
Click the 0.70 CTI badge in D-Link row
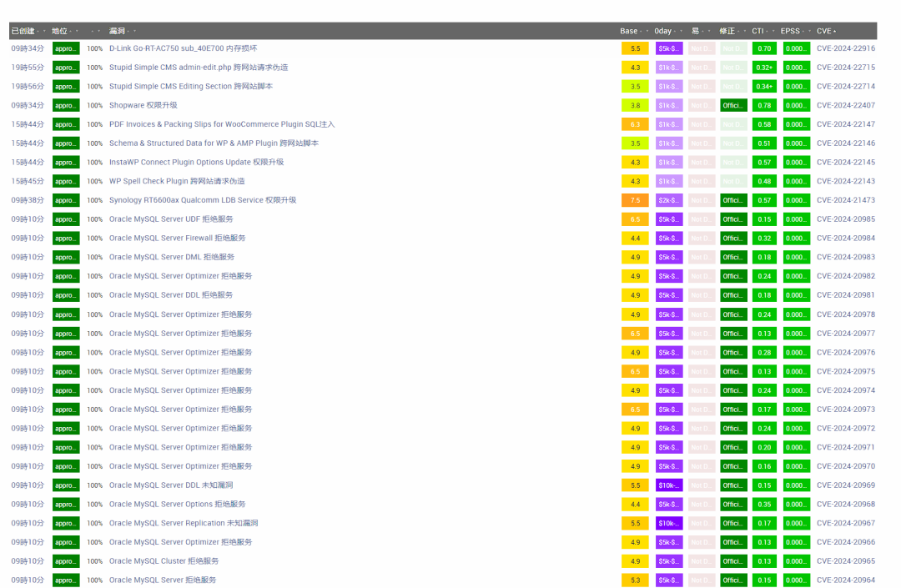pos(764,49)
